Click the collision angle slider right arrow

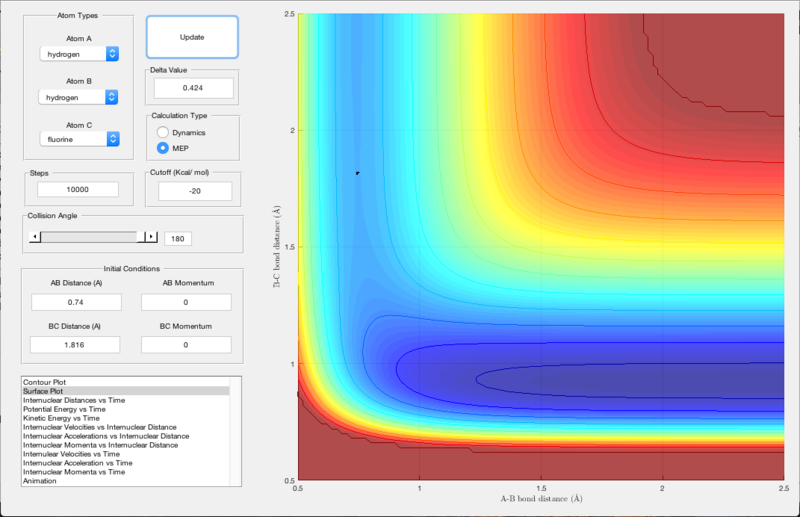click(x=151, y=237)
